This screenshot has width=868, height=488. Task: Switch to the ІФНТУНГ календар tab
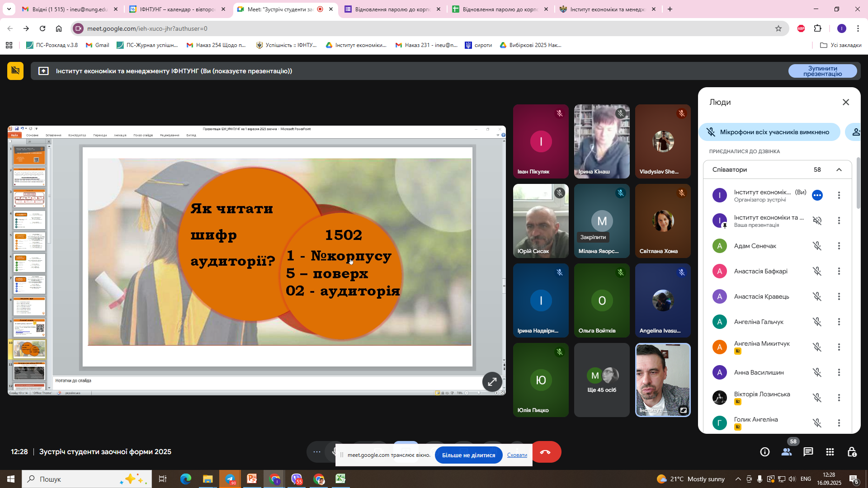pos(177,9)
